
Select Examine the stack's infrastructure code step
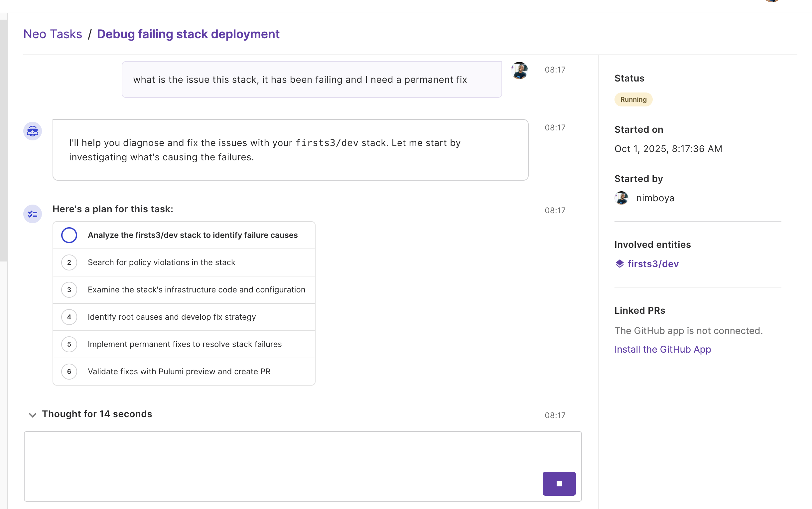point(196,289)
